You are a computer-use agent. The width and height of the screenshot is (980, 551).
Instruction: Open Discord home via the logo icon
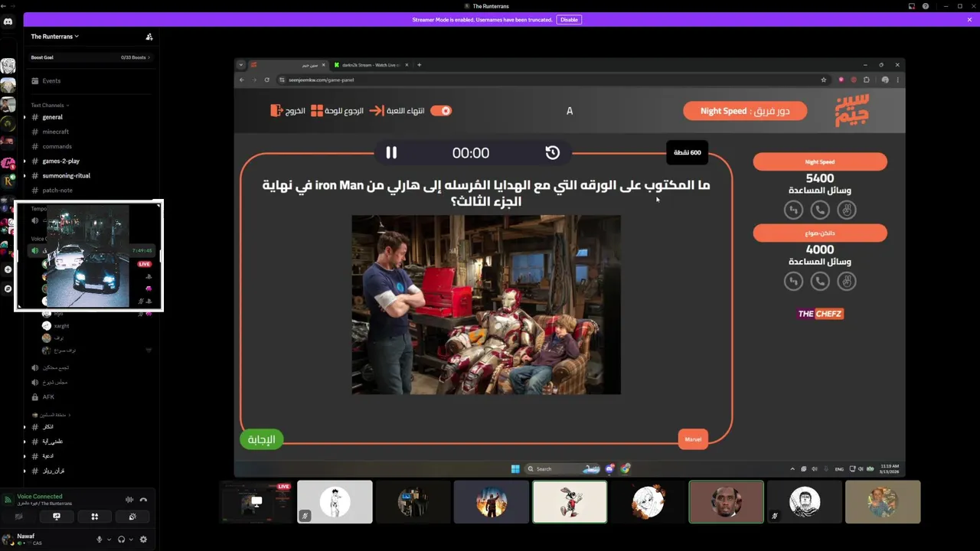point(8,21)
